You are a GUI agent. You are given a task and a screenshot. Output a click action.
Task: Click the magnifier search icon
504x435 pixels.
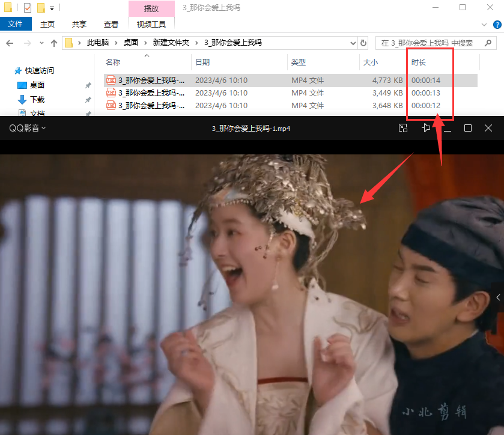click(488, 43)
